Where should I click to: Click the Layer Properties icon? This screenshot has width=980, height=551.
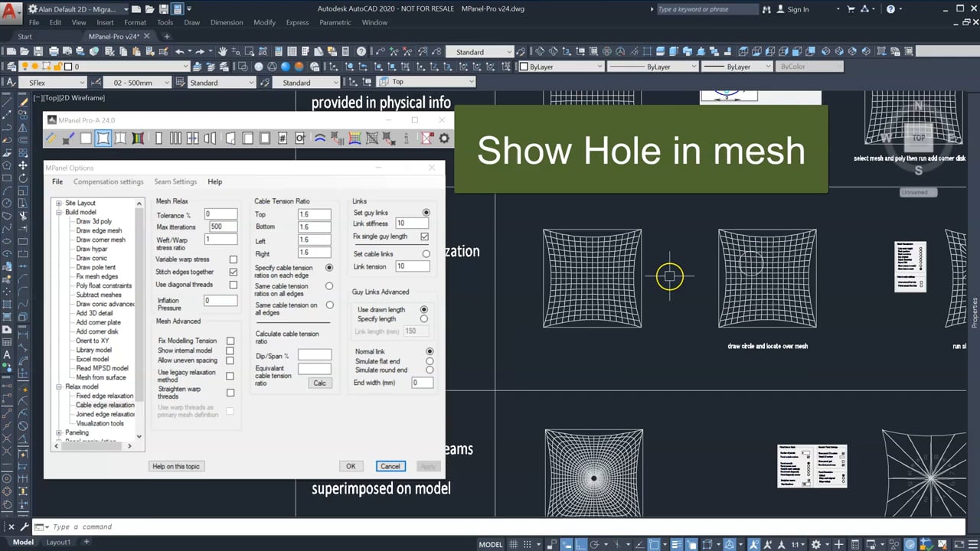11,67
